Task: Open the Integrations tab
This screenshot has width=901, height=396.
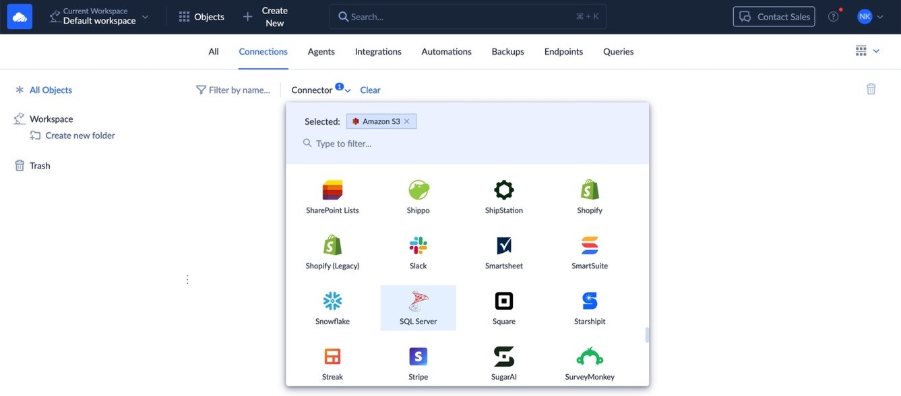Action: pyautogui.click(x=378, y=52)
